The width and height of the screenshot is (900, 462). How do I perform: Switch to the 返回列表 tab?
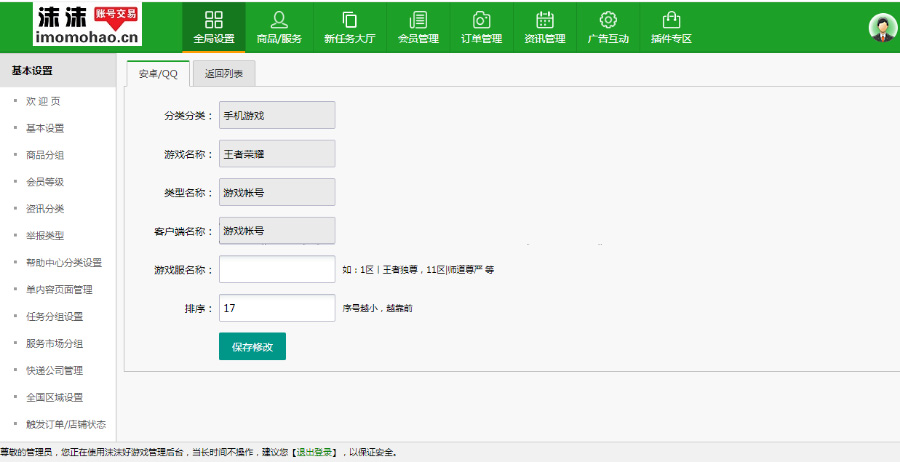pyautogui.click(x=223, y=73)
